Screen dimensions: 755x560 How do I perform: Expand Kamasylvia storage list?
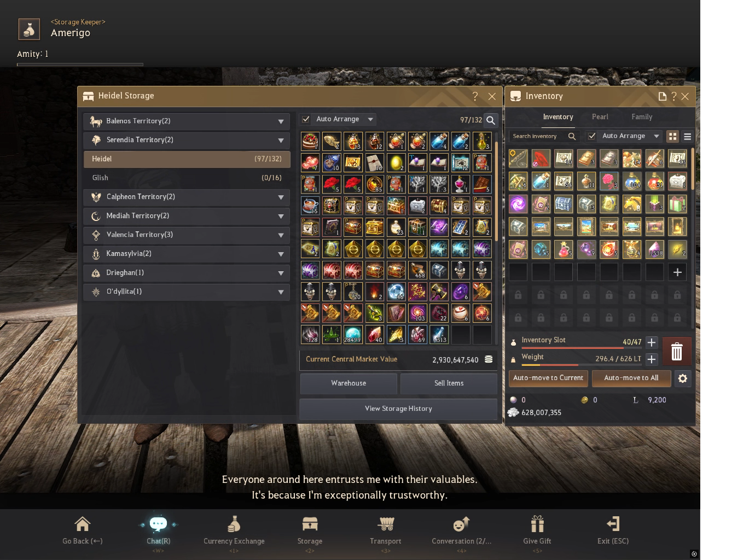pyautogui.click(x=187, y=254)
